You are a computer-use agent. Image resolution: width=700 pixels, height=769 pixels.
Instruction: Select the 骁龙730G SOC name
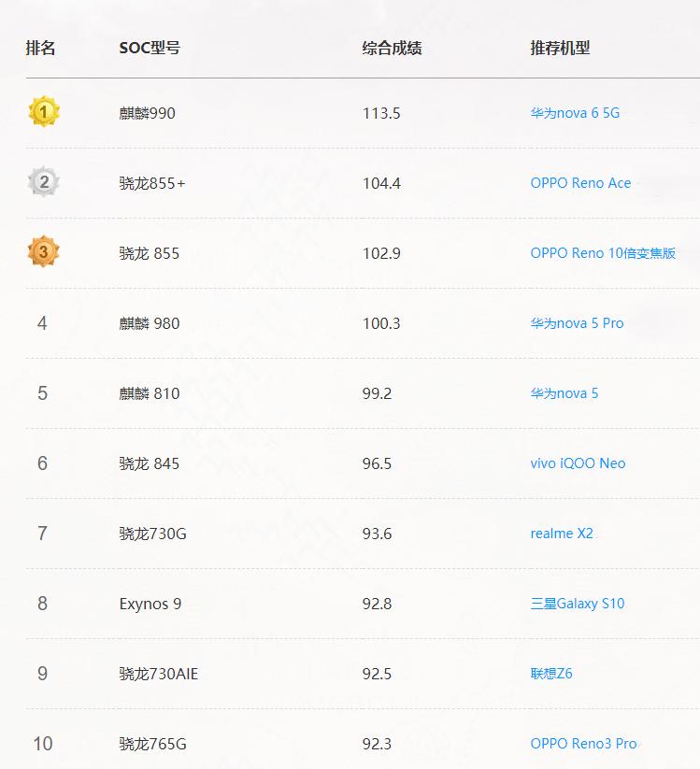pos(152,534)
